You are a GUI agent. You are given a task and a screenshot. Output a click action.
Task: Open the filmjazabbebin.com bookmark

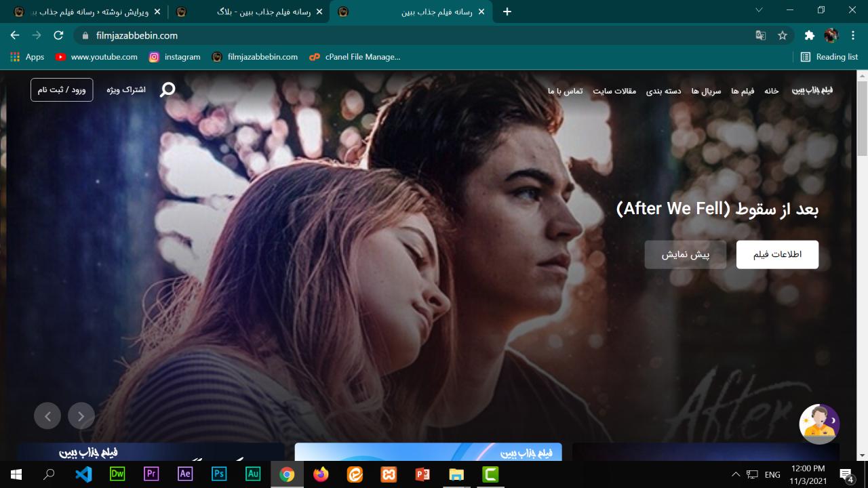(x=255, y=57)
